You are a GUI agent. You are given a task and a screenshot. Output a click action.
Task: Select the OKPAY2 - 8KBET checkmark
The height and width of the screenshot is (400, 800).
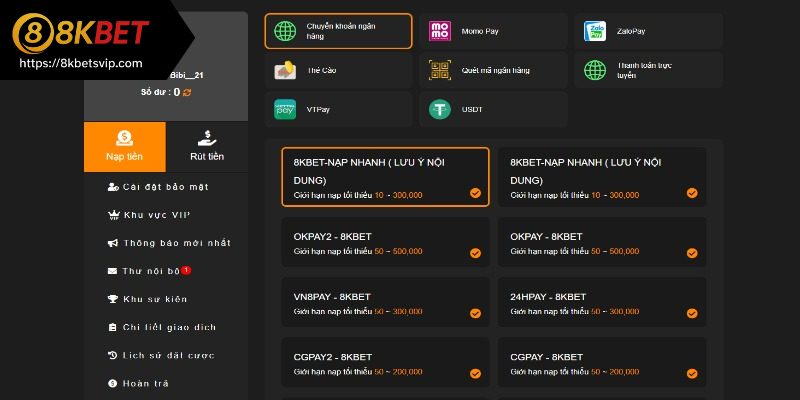[476, 253]
